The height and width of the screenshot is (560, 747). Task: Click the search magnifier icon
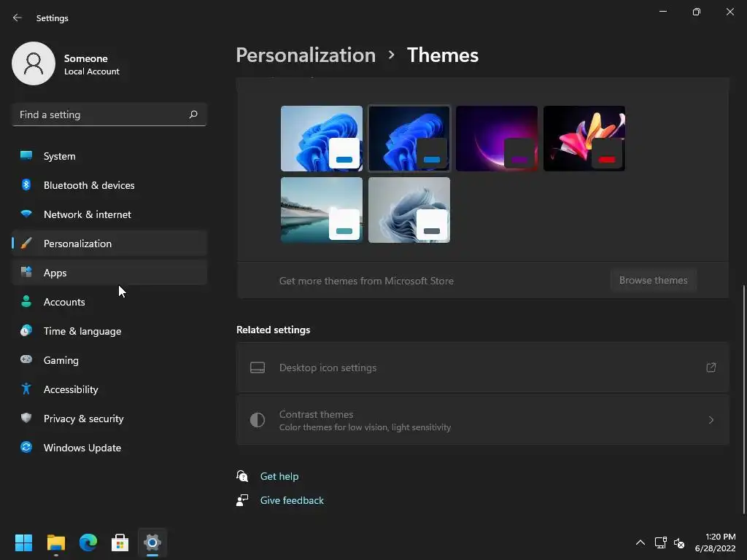[x=193, y=114]
